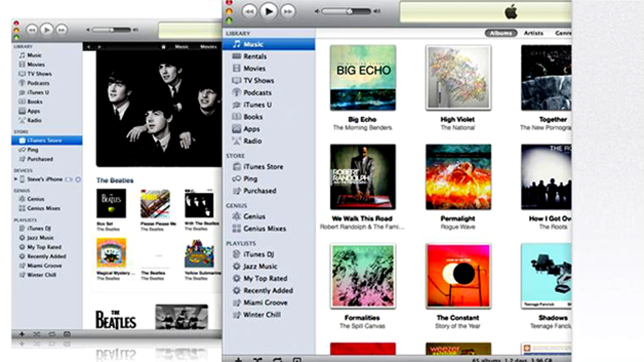Go to store Home icon in back window
This screenshot has height=362, width=644.
coord(163,47)
